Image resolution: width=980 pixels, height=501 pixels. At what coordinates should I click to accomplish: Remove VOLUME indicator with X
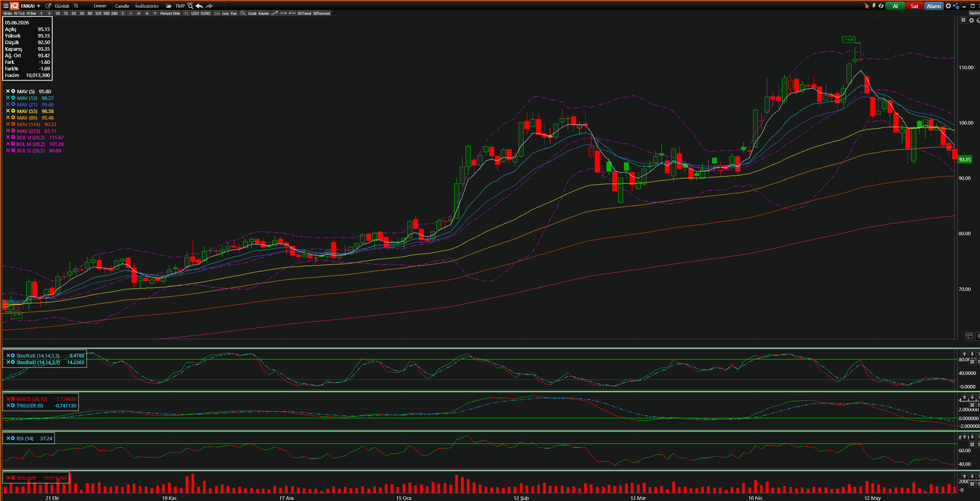8,478
